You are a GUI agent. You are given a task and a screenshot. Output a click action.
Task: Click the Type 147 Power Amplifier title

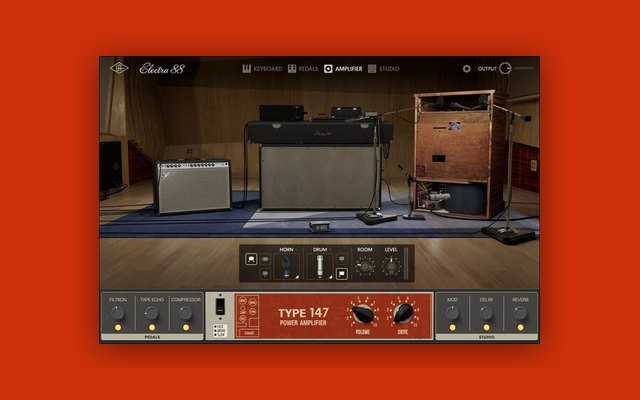coord(303,317)
